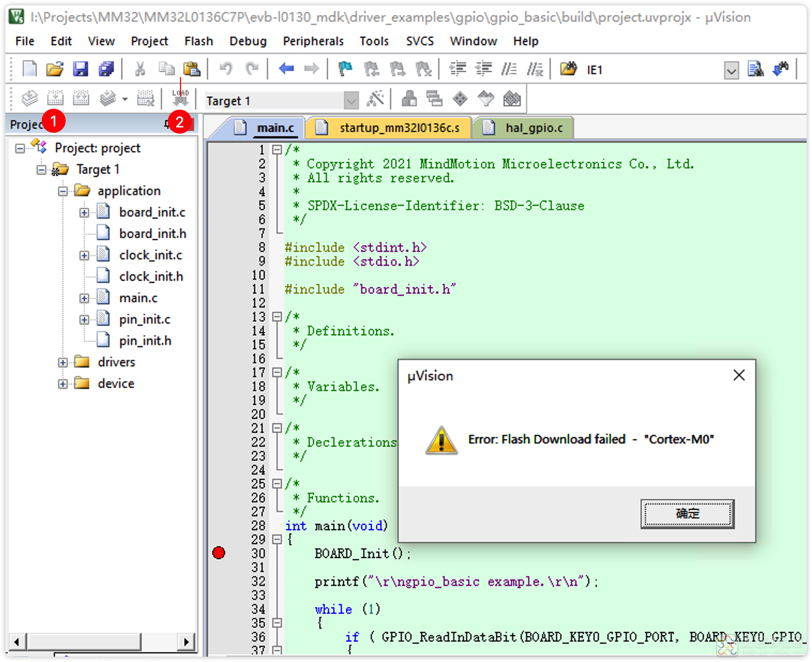Click the project panel horizontal scrollbar thumb

pyautogui.click(x=85, y=642)
